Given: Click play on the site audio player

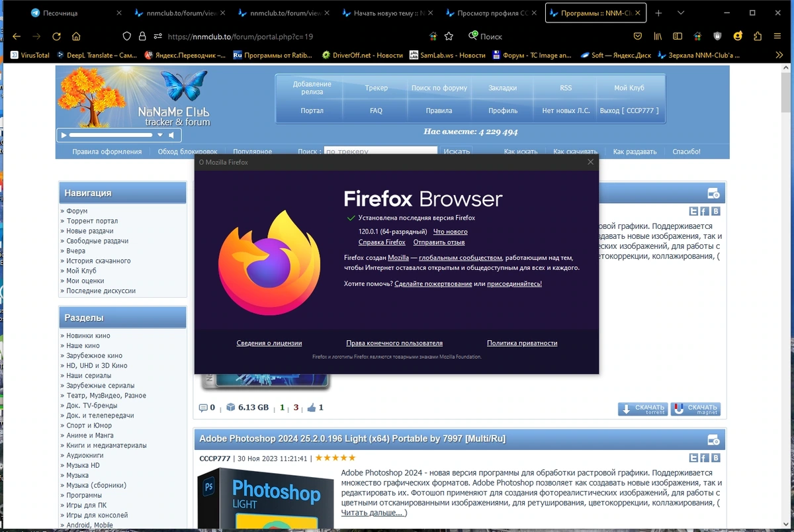Looking at the screenshot, I should tap(64, 135).
